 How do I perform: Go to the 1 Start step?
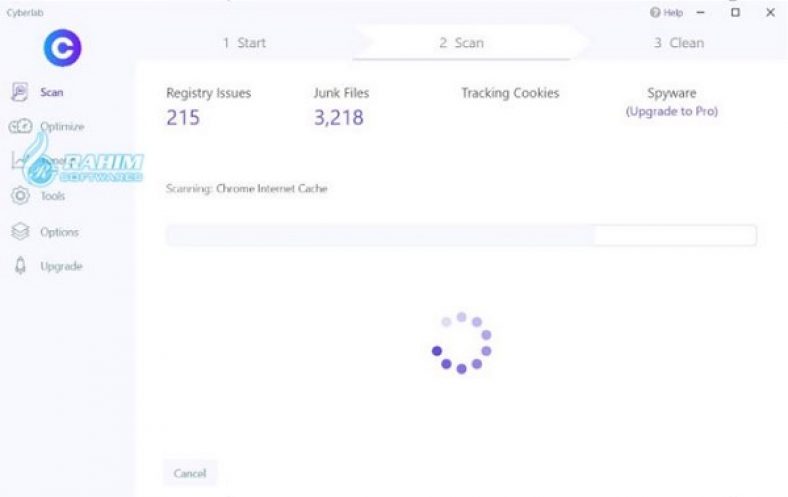pyautogui.click(x=244, y=43)
